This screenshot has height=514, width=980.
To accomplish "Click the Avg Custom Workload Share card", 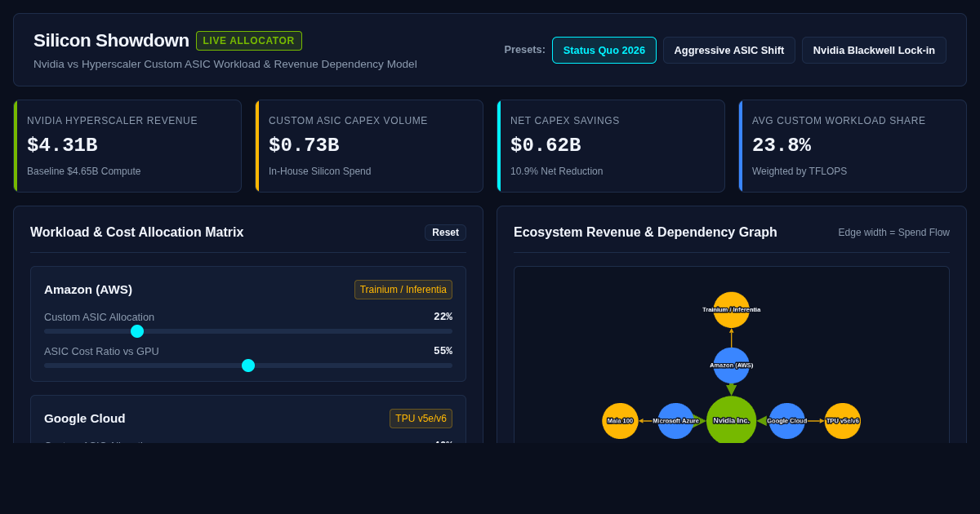I will click(853, 146).
